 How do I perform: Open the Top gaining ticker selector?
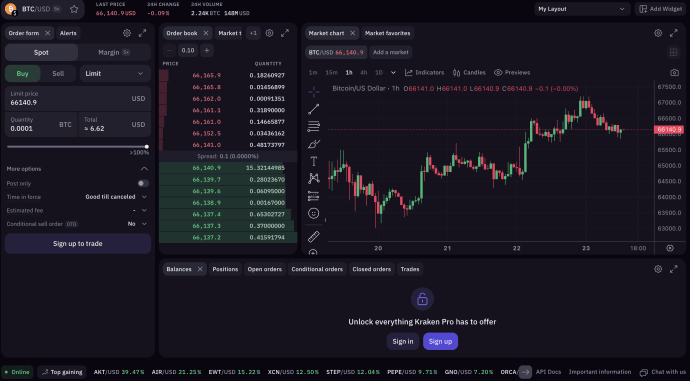pyautogui.click(x=62, y=372)
